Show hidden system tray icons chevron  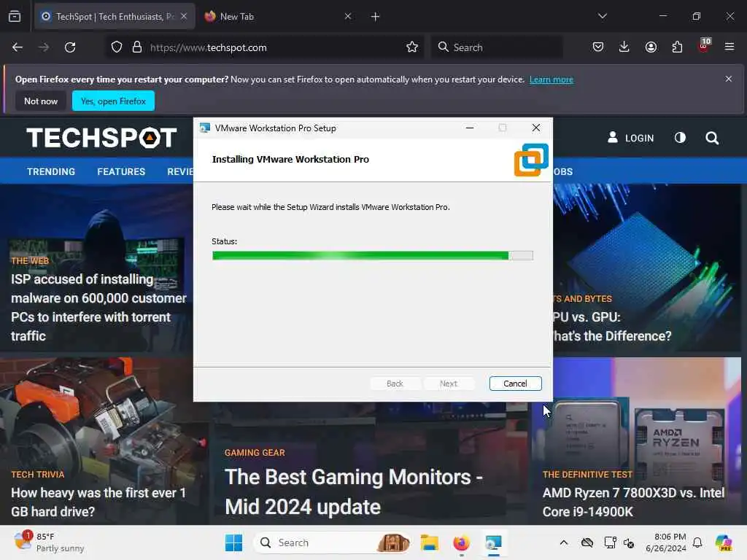pos(564,542)
